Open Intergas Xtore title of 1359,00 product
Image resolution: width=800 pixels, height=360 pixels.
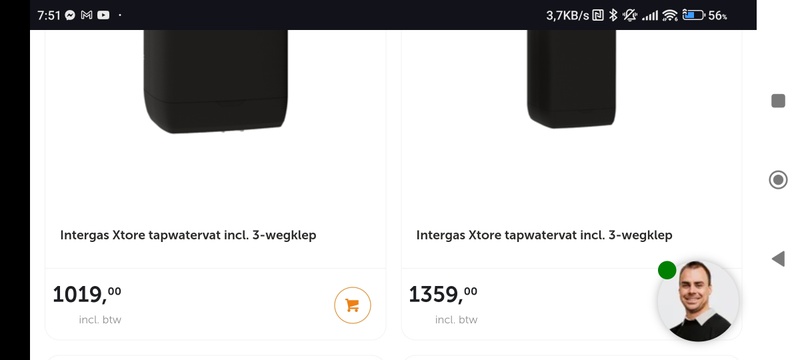pyautogui.click(x=544, y=235)
